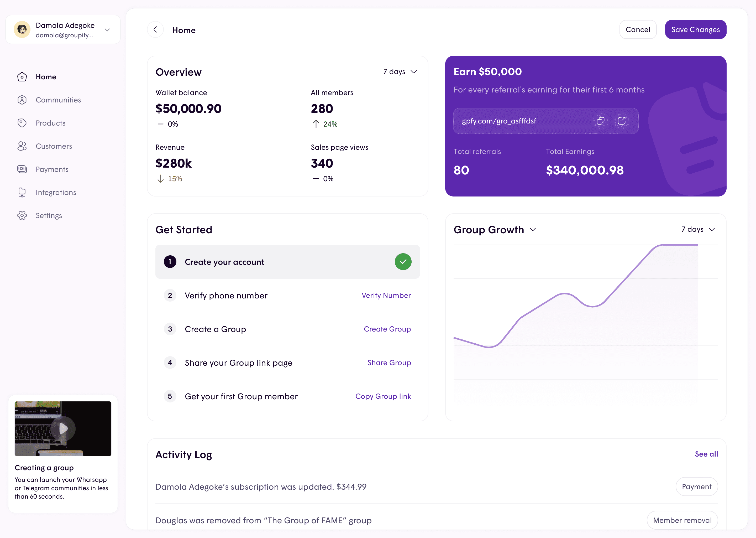Image resolution: width=756 pixels, height=538 pixels.
Task: Click Save Changes button
Action: (x=695, y=29)
